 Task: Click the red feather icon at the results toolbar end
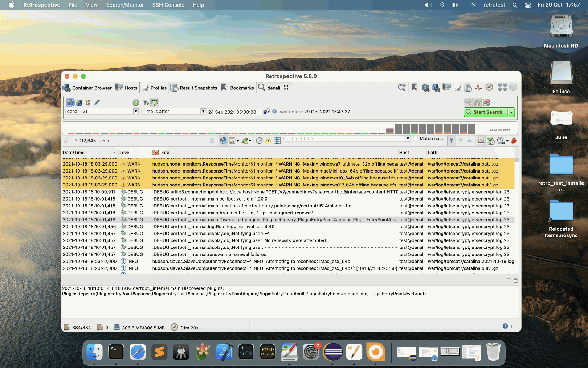[x=514, y=141]
